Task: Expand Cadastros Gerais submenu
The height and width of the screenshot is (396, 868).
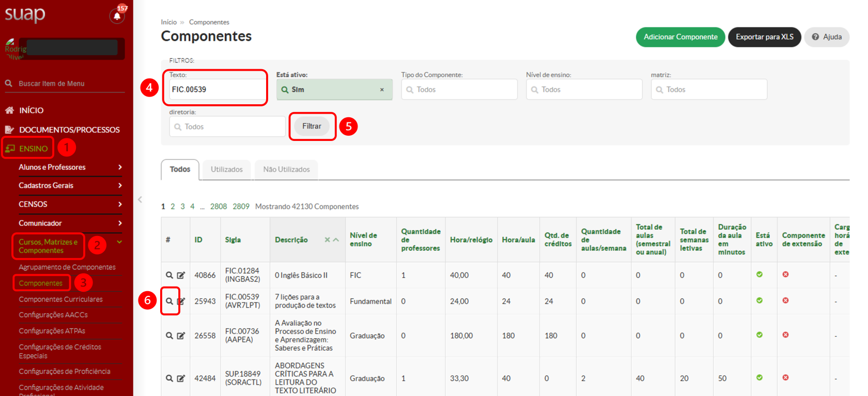Action: [x=70, y=185]
